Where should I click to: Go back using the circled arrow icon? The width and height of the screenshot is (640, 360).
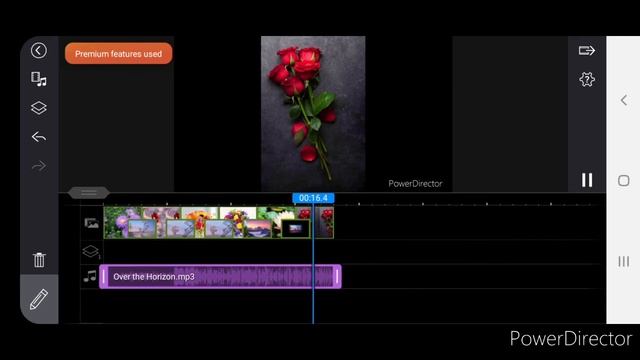[39, 51]
